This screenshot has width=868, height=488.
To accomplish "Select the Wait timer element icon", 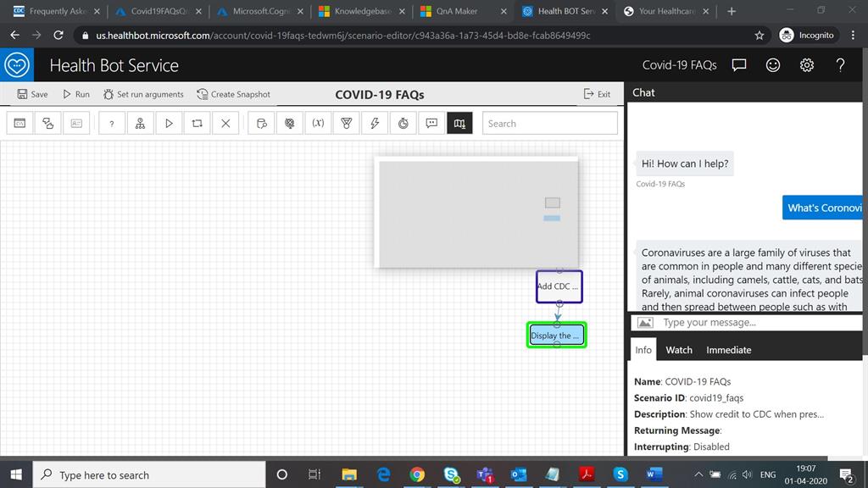I will coord(404,123).
